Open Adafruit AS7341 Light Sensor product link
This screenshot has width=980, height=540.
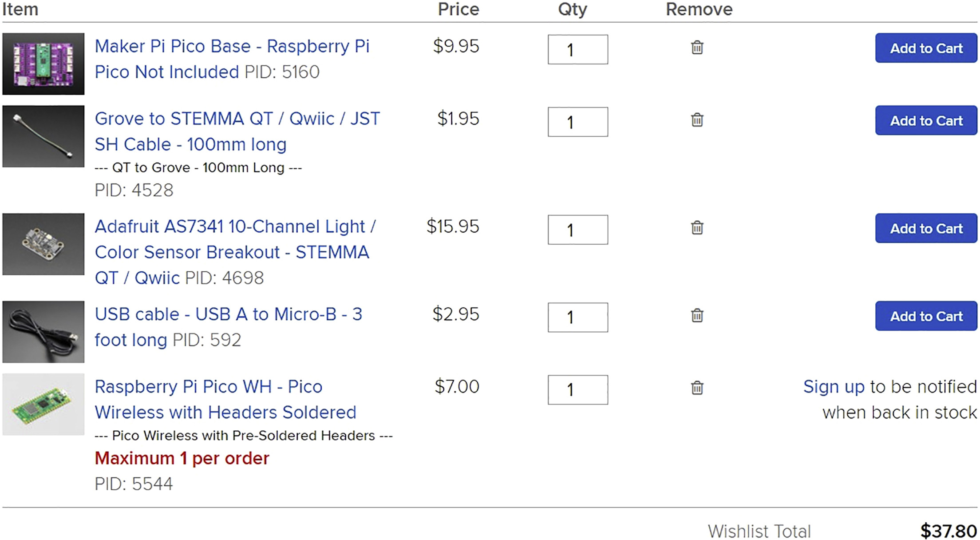click(235, 252)
